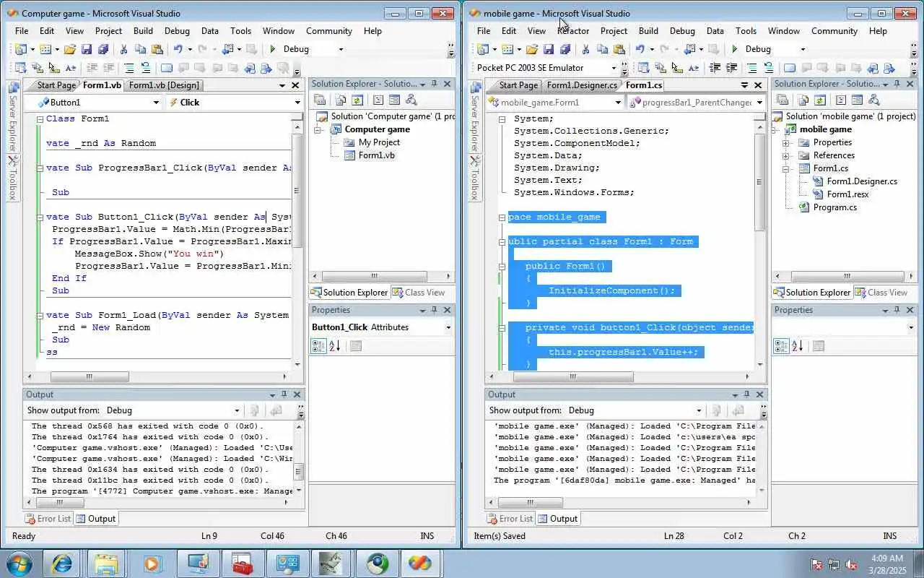Click horizontal scrollbar thumb of Computer game code editor
Image resolution: width=924 pixels, height=578 pixels.
click(x=90, y=376)
